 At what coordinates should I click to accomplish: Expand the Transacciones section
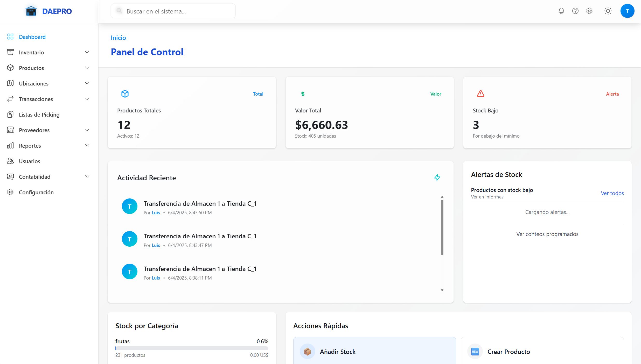coord(87,99)
